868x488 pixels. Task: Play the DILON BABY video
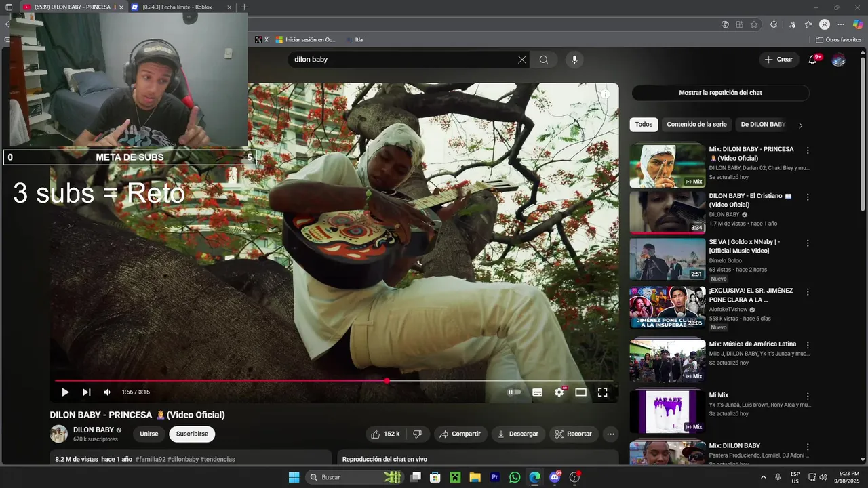click(x=65, y=392)
